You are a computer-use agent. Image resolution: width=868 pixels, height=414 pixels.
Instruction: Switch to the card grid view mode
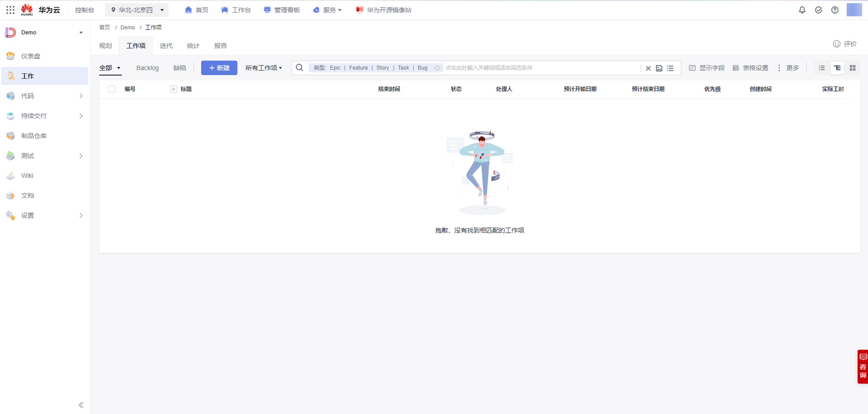(x=853, y=68)
